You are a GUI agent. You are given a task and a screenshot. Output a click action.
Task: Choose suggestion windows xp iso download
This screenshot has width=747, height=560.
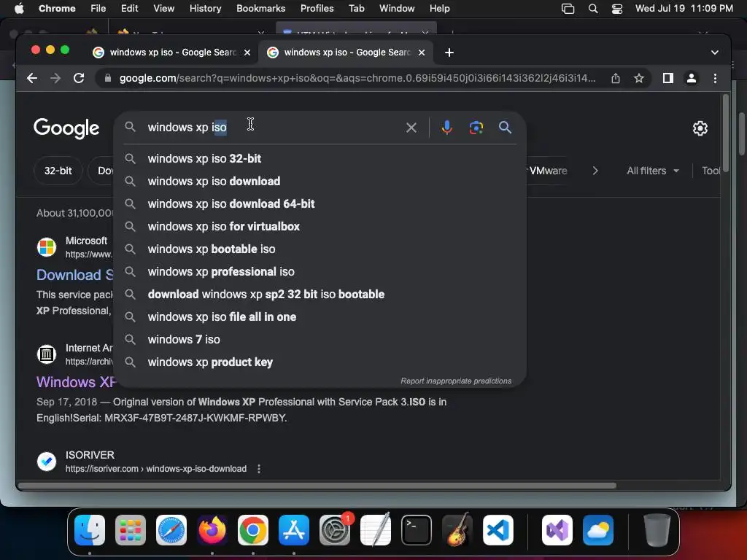(320, 182)
